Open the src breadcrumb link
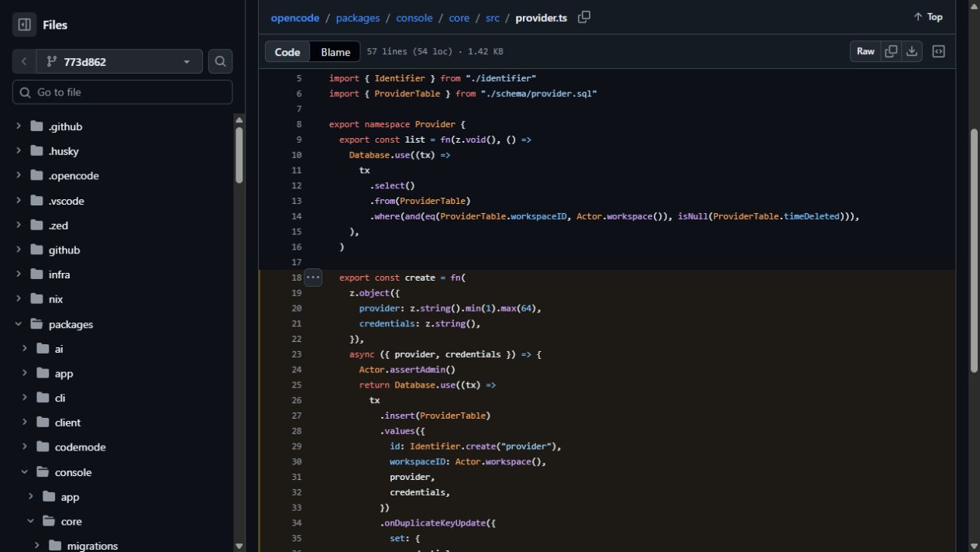 [493, 18]
